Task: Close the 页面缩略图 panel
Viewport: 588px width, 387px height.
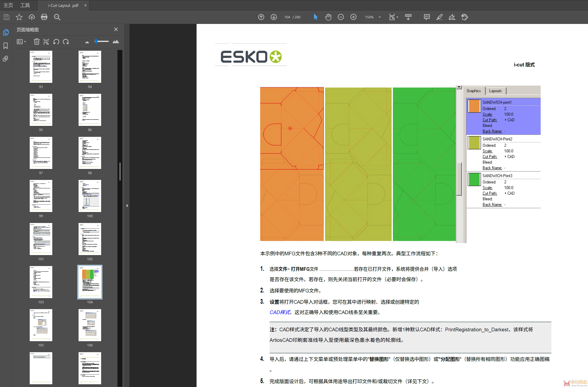Action: tap(116, 29)
